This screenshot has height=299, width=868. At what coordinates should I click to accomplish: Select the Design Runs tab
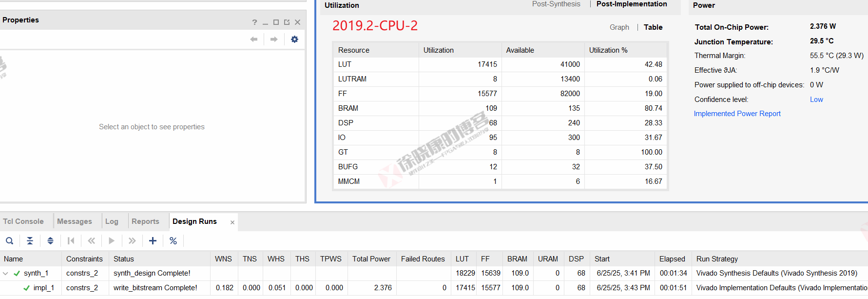click(194, 221)
